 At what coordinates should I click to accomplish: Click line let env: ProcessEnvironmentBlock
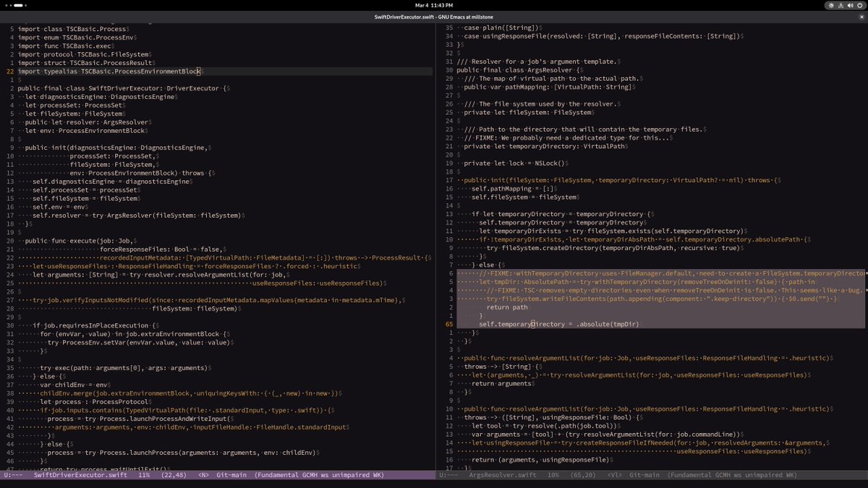pyautogui.click(x=85, y=131)
